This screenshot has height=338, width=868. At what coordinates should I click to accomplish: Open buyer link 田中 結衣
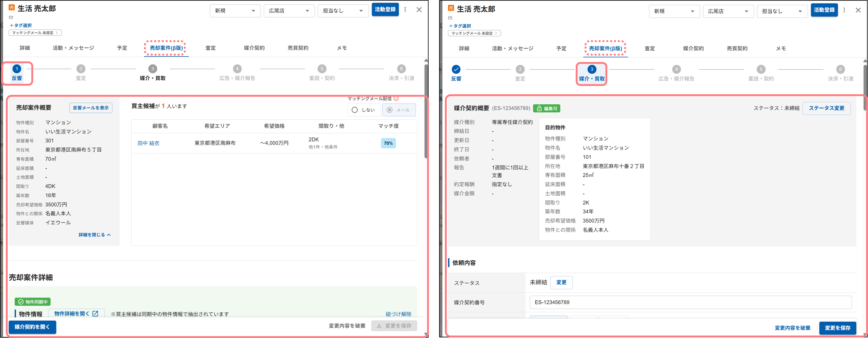tap(148, 143)
